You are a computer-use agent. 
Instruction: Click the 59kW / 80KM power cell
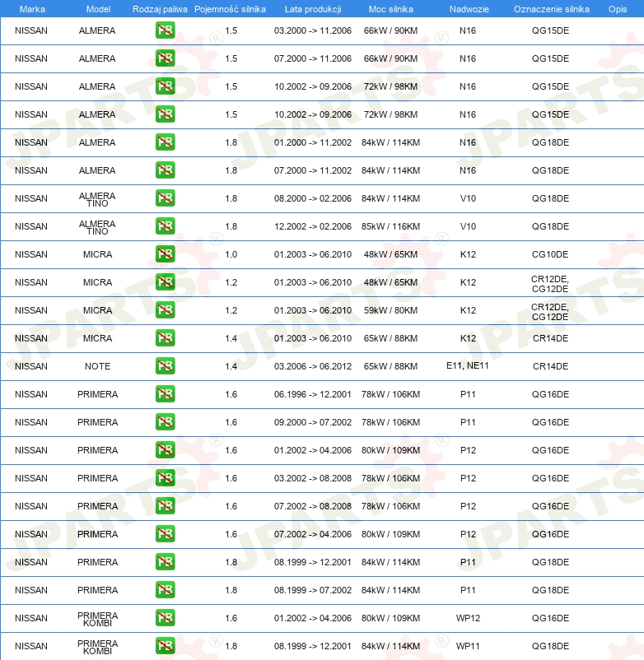point(390,310)
